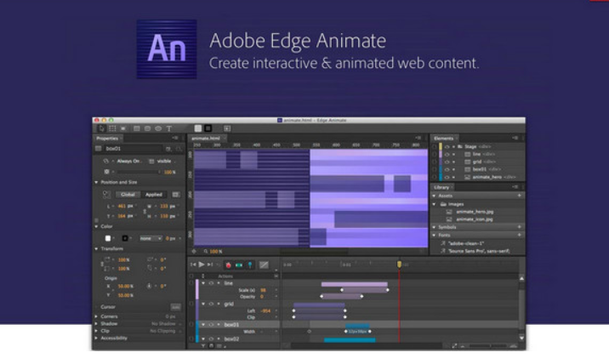Viewport: 609px width, 364px height.
Task: Click the layout defaults icon beside Applied
Action: click(175, 195)
